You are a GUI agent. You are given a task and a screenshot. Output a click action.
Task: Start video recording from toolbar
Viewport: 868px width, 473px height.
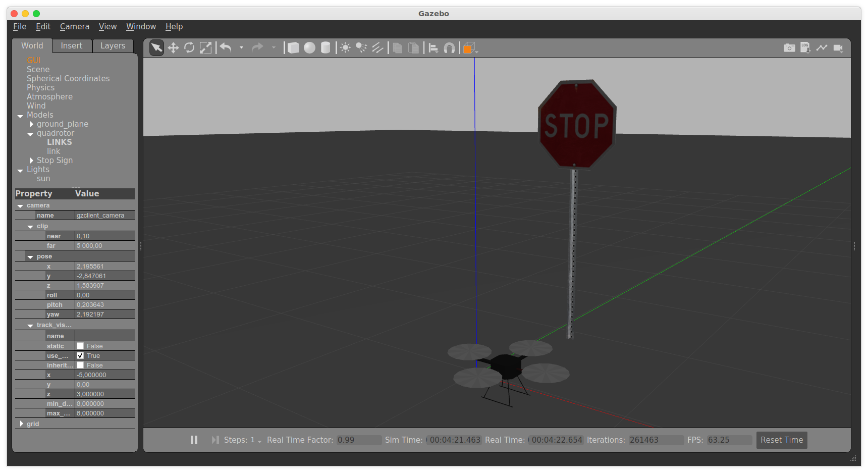(838, 48)
